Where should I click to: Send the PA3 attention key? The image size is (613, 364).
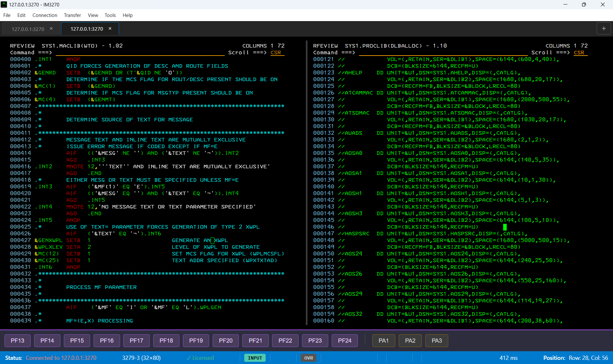[x=437, y=341]
